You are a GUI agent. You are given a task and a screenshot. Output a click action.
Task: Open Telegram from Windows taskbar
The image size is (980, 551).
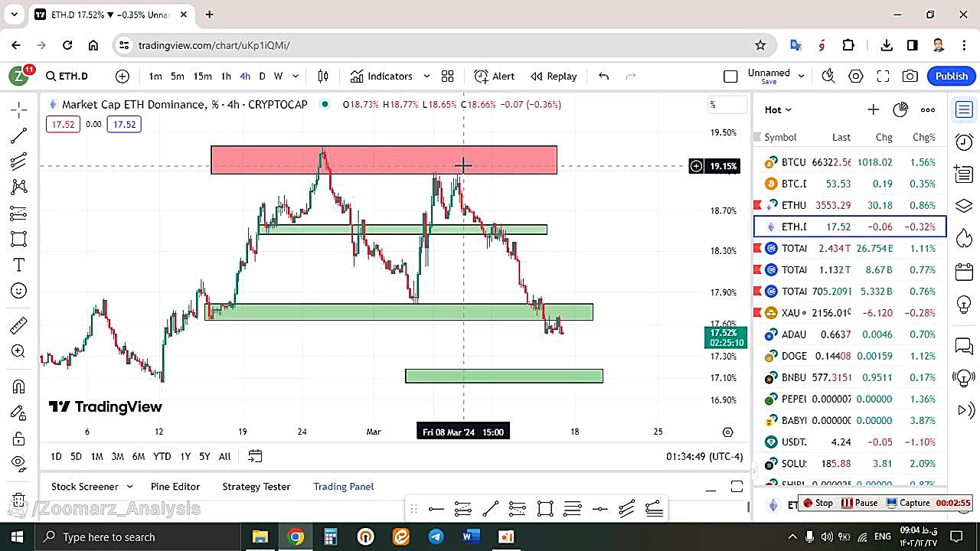(x=436, y=536)
